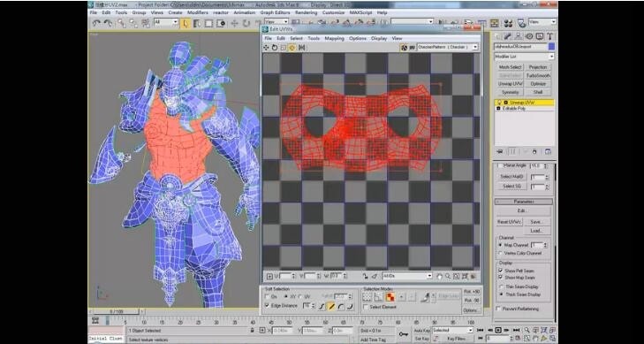The height and width of the screenshot is (344, 644).
Task: Open the selection filter All dropdown
Action: coord(165,22)
